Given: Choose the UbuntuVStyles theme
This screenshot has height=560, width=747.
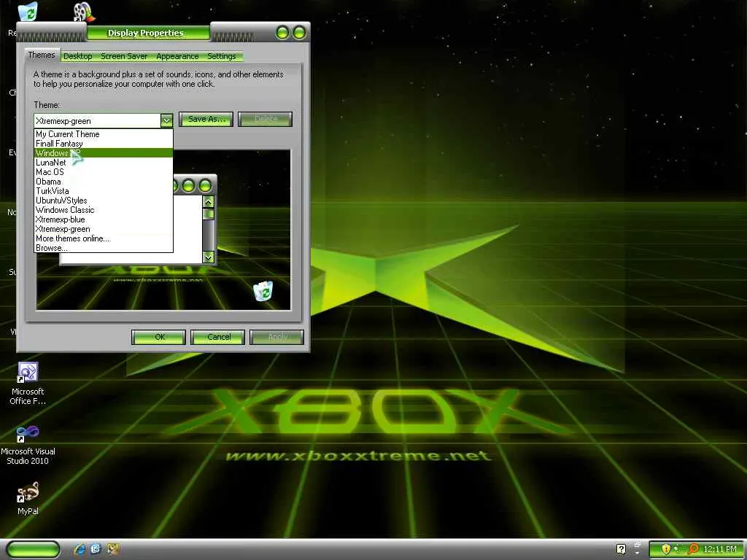Looking at the screenshot, I should (104, 201).
